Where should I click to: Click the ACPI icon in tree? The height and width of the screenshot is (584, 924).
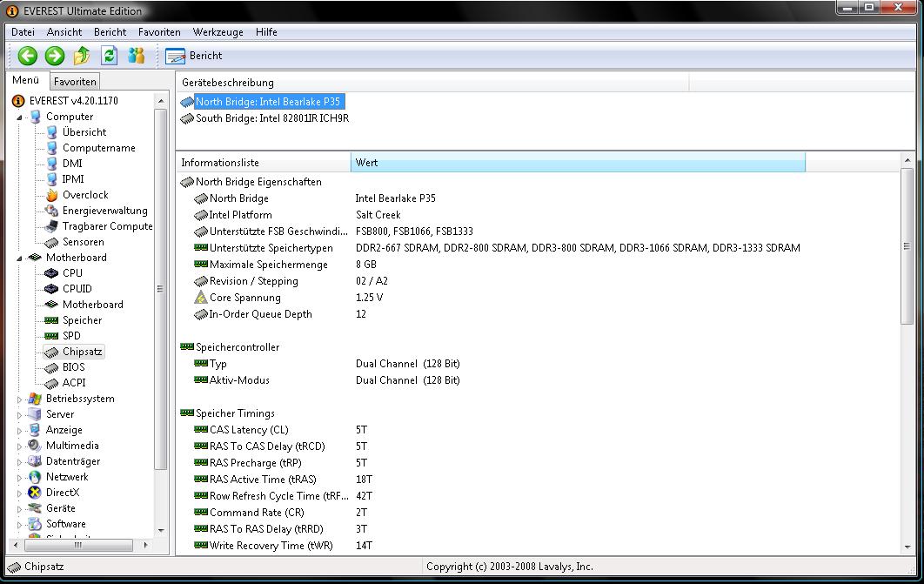[52, 383]
